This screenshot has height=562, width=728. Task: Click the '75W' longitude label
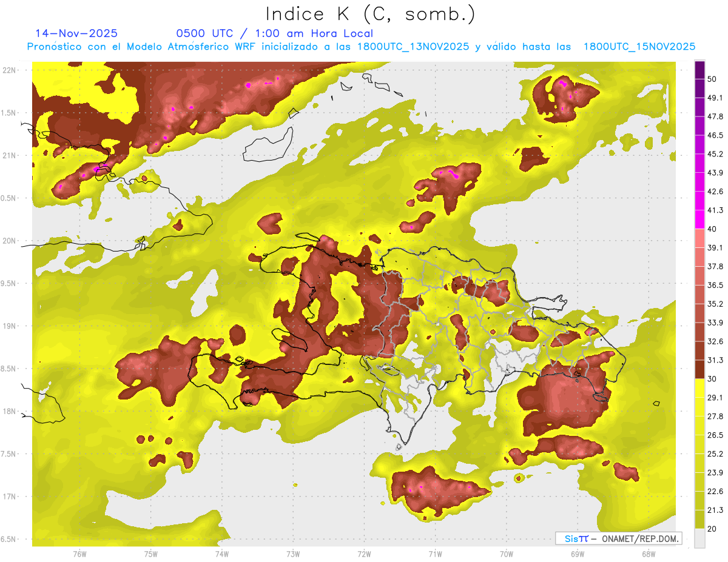pos(151,554)
